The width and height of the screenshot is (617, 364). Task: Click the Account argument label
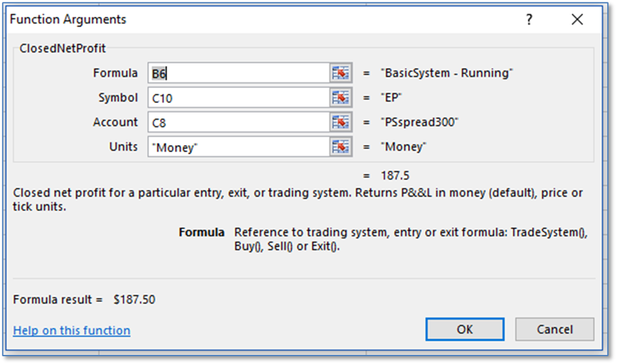(115, 122)
